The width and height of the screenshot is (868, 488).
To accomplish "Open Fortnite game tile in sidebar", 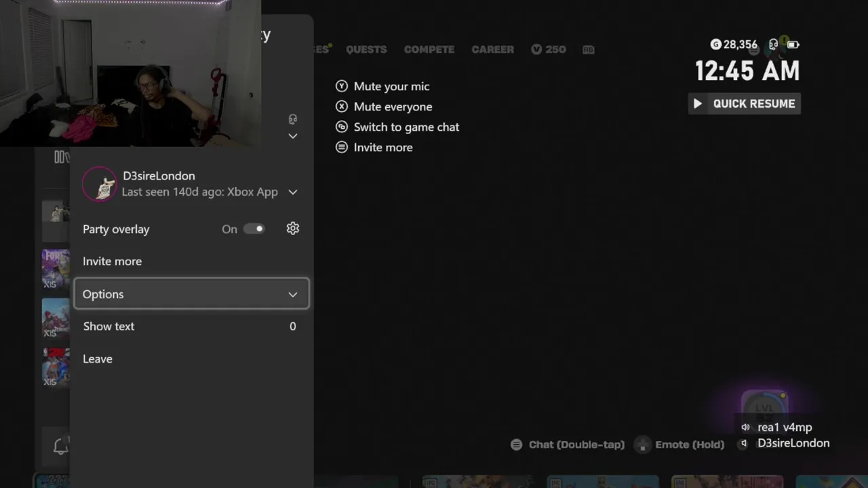I will [56, 268].
